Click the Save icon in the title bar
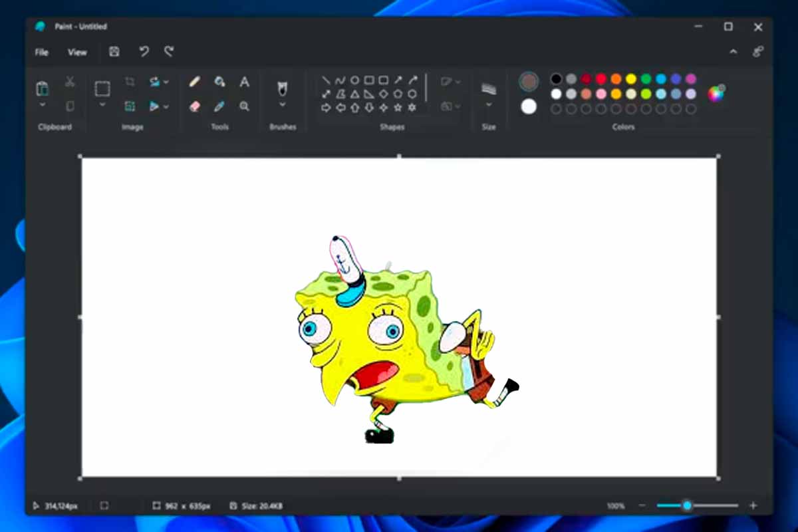The height and width of the screenshot is (532, 798). coord(114,51)
